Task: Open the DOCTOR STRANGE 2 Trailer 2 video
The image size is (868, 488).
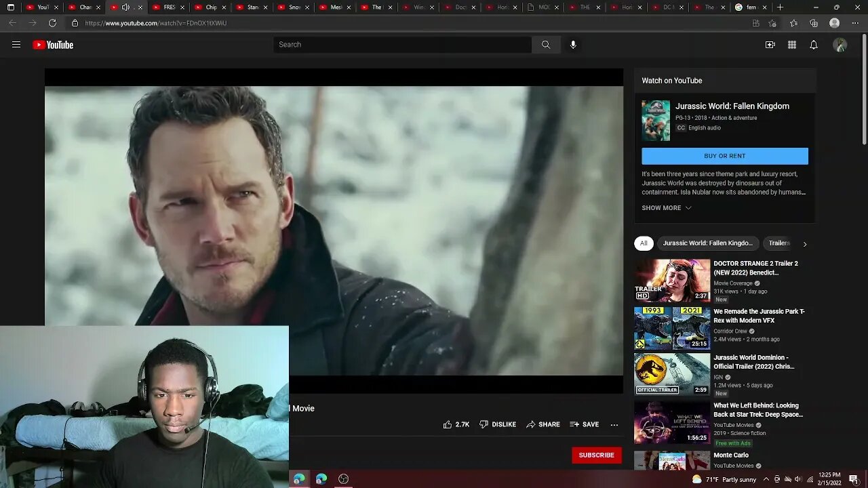Action: (756, 268)
